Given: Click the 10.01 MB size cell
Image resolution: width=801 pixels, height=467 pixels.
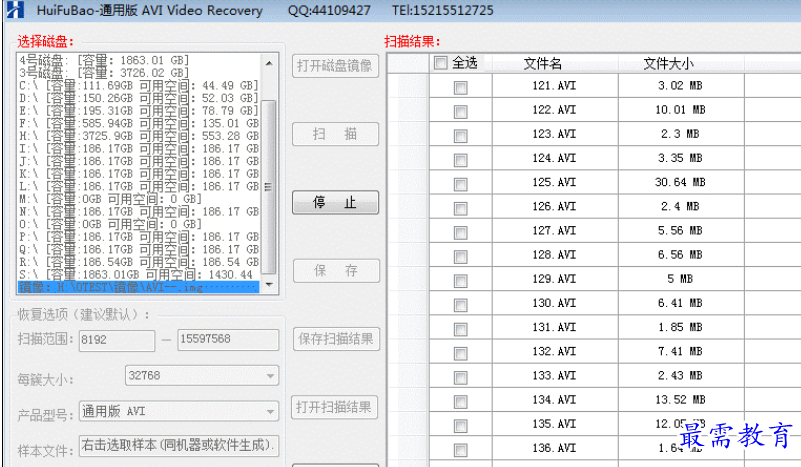Looking at the screenshot, I should tap(680, 110).
